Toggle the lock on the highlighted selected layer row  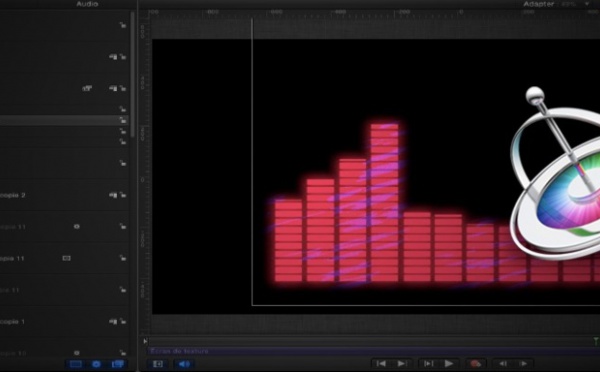click(123, 120)
